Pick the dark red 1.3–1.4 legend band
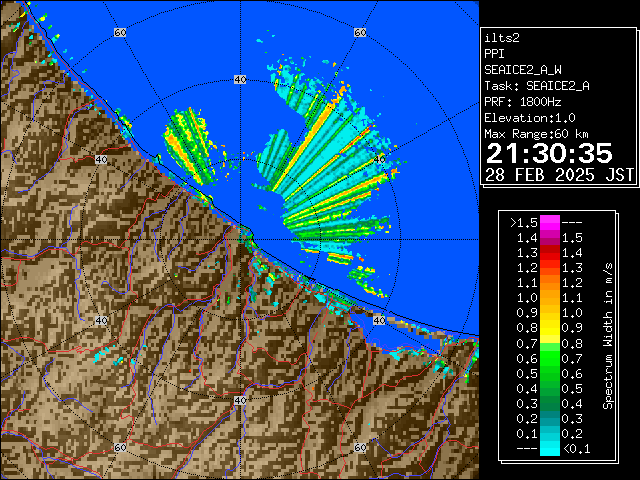The image size is (640, 480). [x=550, y=253]
